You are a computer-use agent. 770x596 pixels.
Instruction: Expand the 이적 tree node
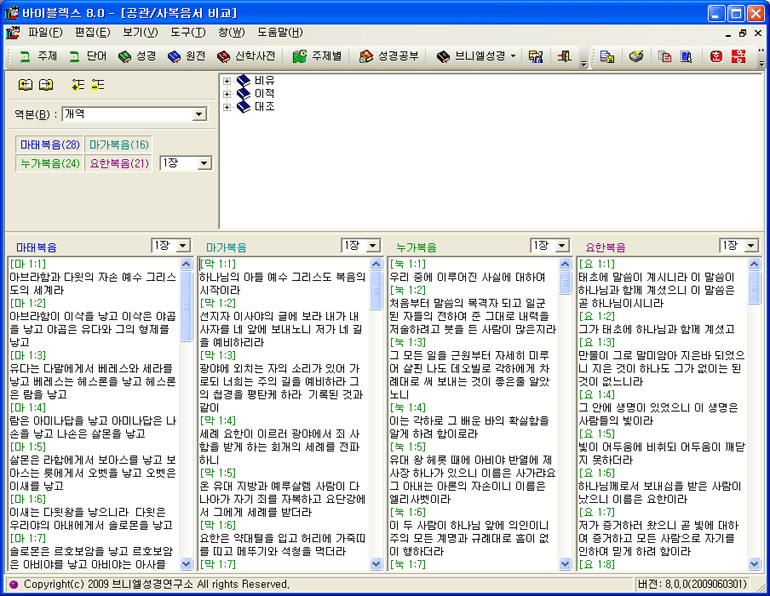point(227,94)
